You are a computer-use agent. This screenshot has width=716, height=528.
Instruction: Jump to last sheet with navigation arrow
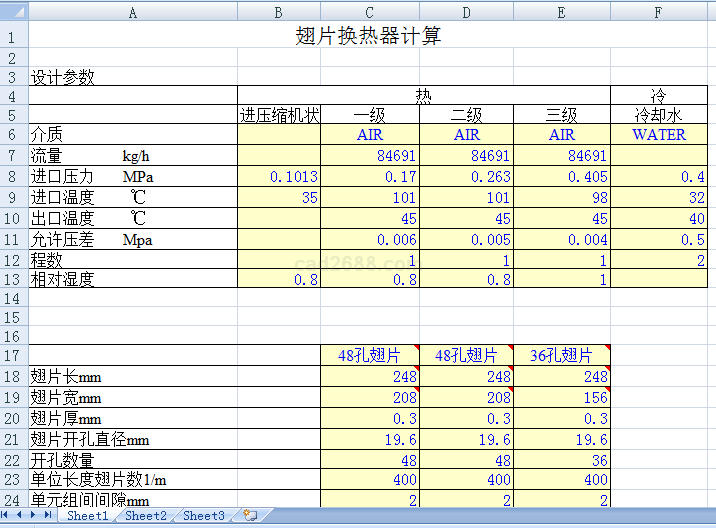tap(48, 515)
